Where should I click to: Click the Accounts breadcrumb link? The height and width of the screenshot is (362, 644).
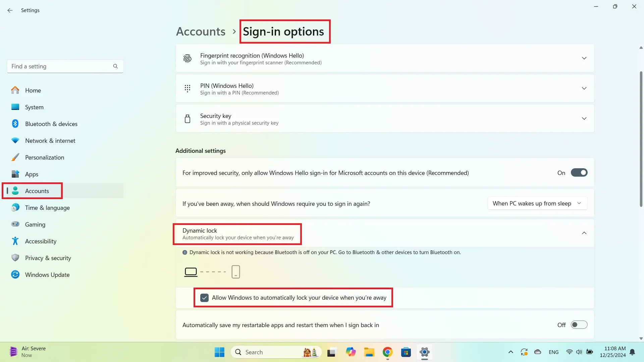[x=201, y=32]
